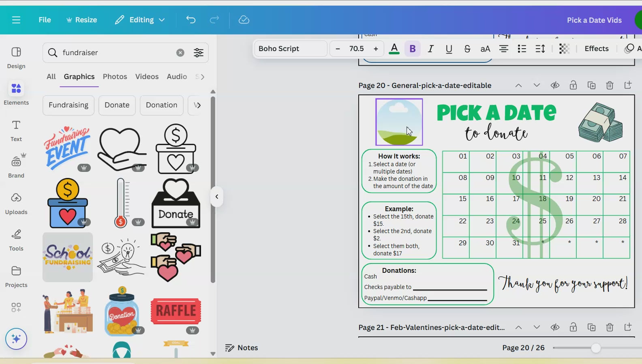Toggle italic text formatting
This screenshot has height=364, width=642.
click(430, 49)
